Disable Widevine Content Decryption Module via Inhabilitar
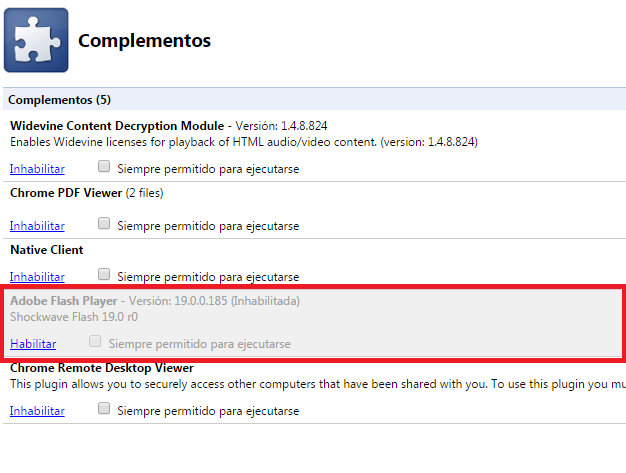This screenshot has height=473, width=626. click(37, 169)
